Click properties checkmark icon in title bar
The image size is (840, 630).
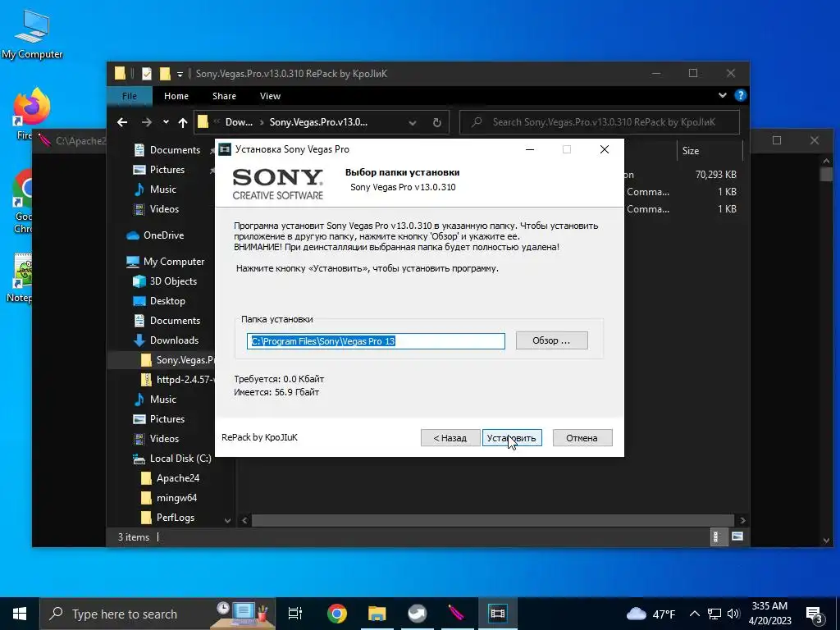point(147,73)
